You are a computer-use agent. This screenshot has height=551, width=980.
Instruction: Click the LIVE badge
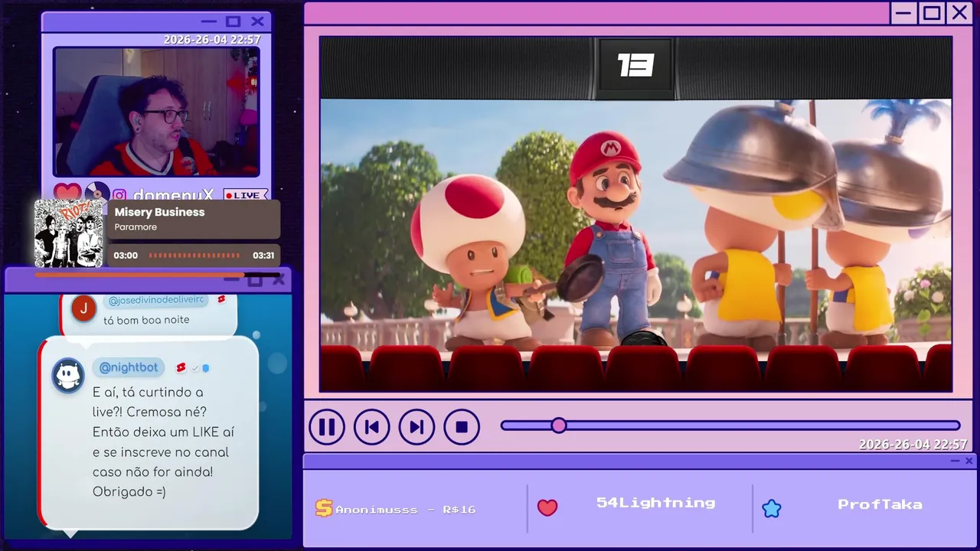point(246,195)
